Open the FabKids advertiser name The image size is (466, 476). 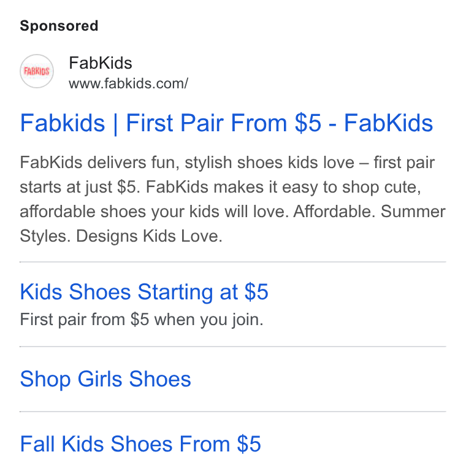pyautogui.click(x=101, y=63)
